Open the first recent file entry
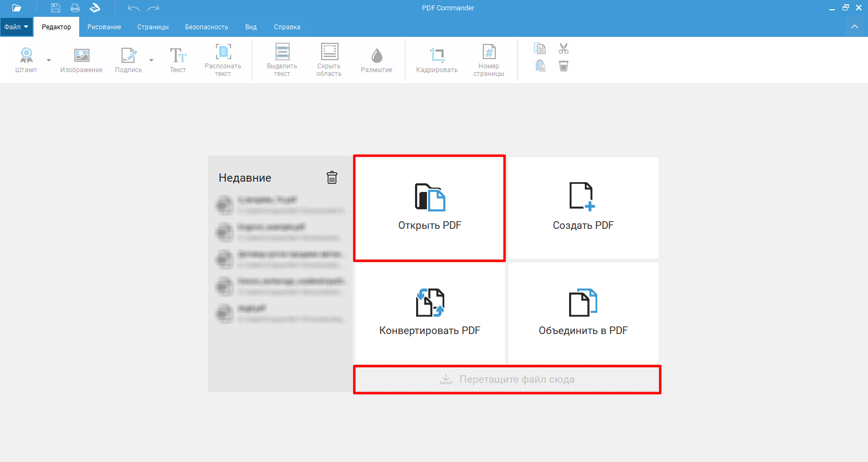Image resolution: width=868 pixels, height=462 pixels. point(280,205)
